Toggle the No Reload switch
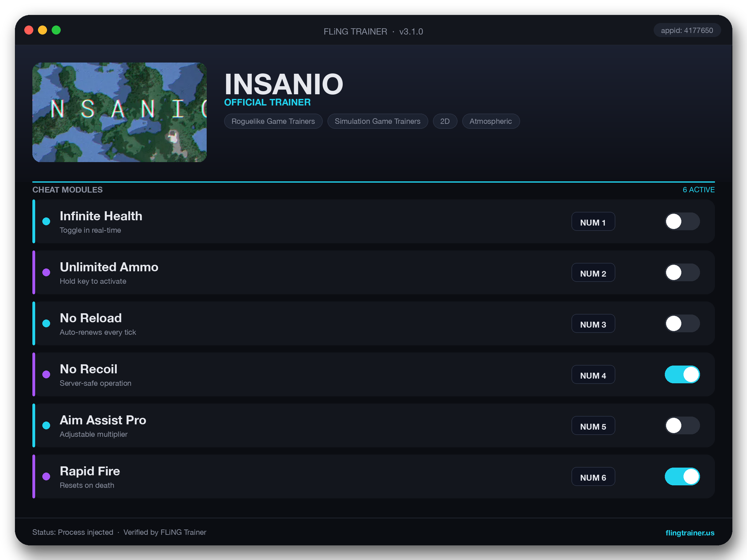Viewport: 747px width, 560px height. click(682, 323)
